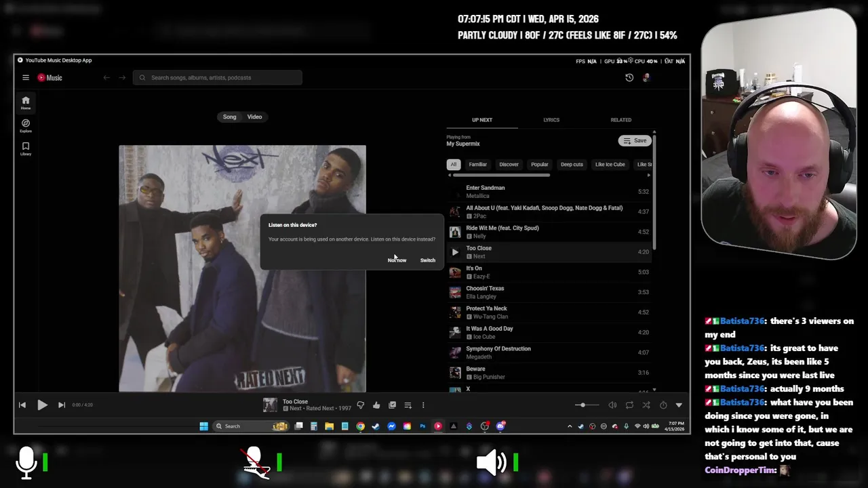Select the Discover filter chip
Screen dimensions: 868x488
pyautogui.click(x=509, y=164)
